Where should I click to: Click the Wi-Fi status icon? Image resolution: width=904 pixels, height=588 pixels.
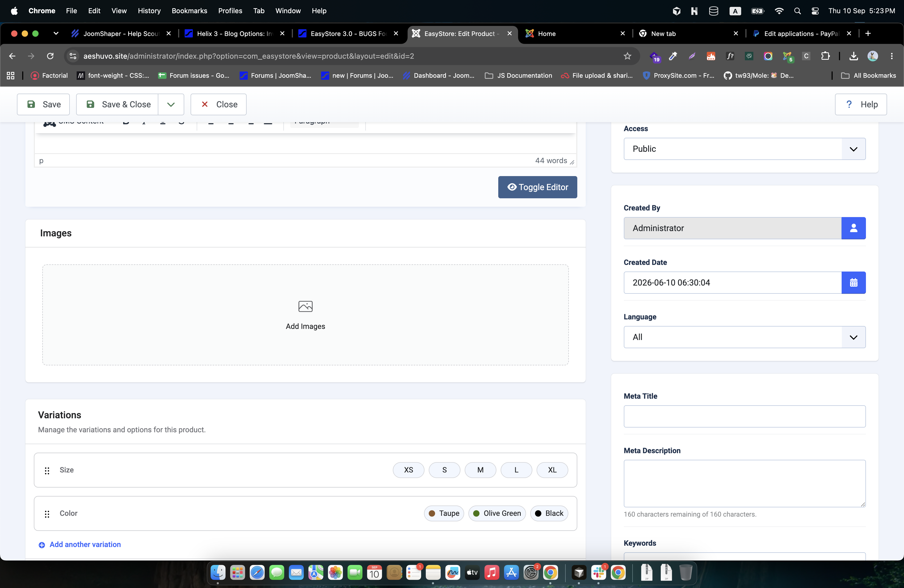click(779, 11)
